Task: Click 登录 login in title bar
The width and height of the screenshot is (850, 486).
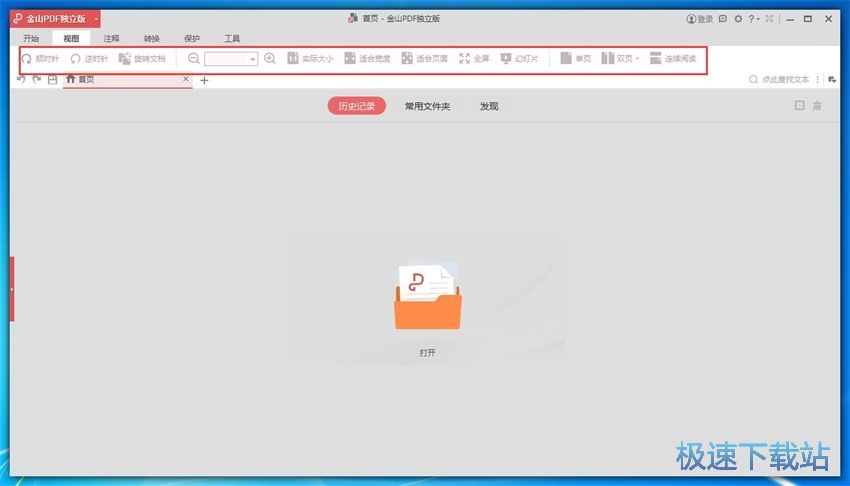Action: point(699,19)
